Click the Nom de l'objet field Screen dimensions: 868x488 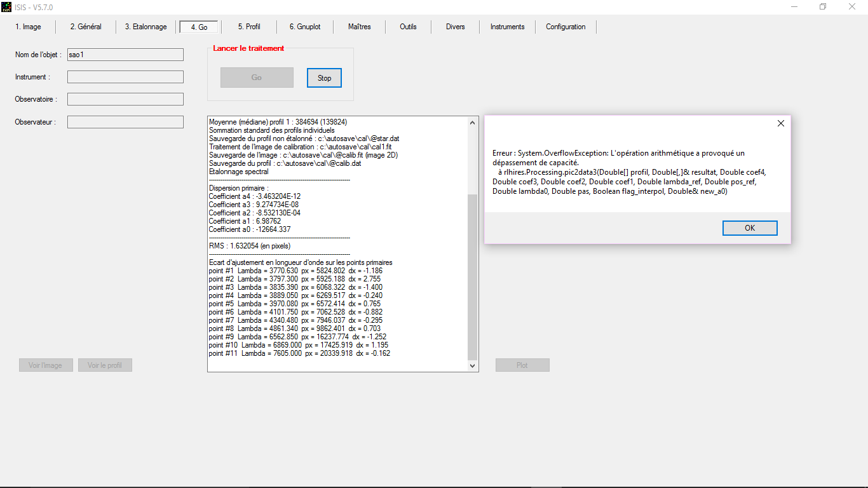tap(125, 55)
